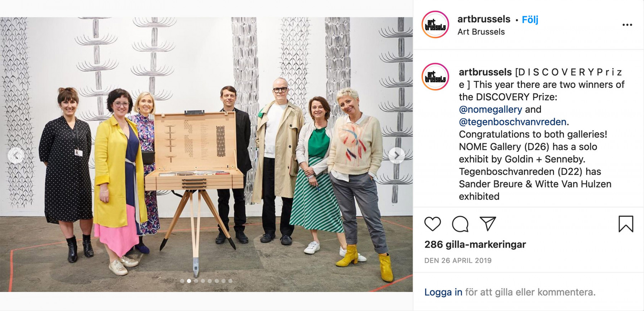Click Logga in link to sign in
The width and height of the screenshot is (644, 311).
443,292
